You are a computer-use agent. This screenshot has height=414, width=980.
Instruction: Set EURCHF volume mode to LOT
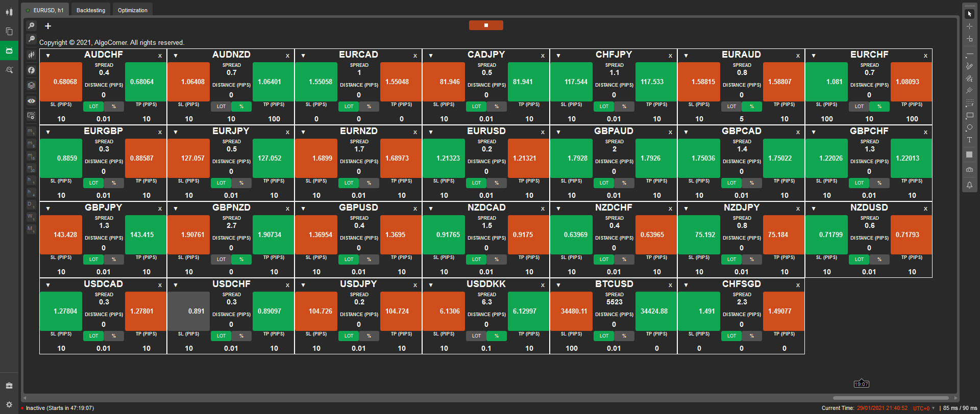click(x=859, y=107)
